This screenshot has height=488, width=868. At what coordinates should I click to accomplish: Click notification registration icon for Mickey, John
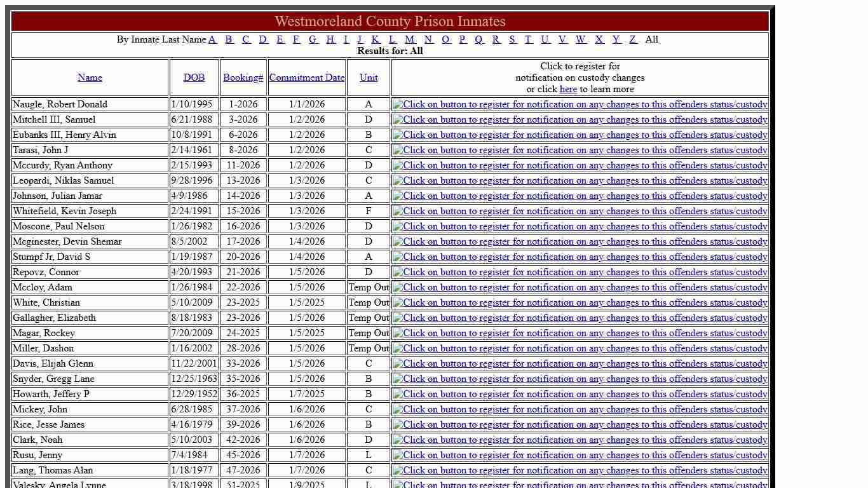(x=580, y=409)
